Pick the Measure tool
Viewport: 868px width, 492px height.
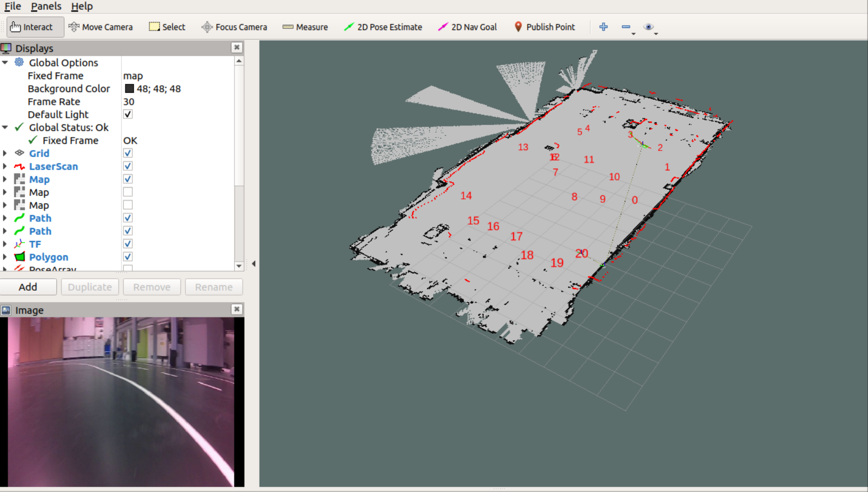pos(305,27)
